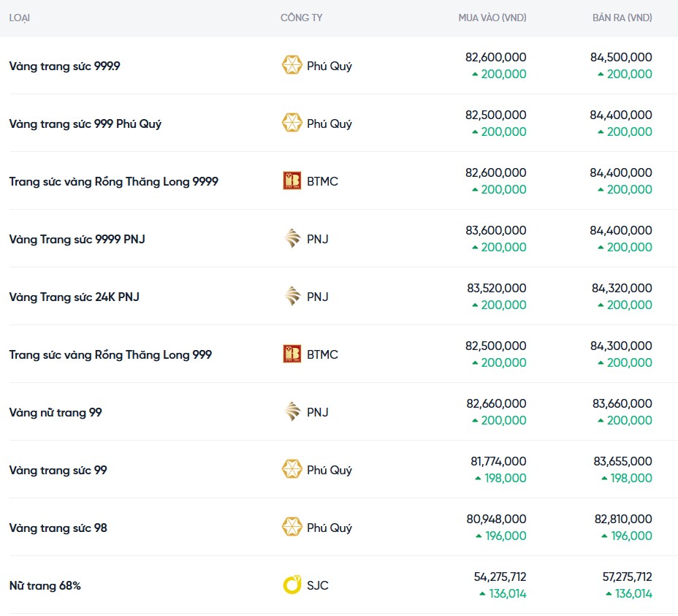Open the Nữ trang 68% row title
678x616 pixels.
click(45, 585)
